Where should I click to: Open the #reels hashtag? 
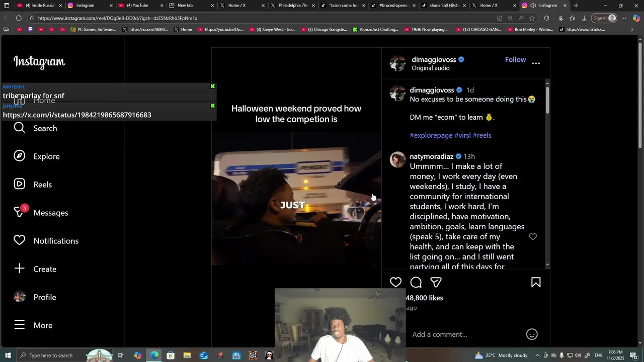(x=482, y=135)
